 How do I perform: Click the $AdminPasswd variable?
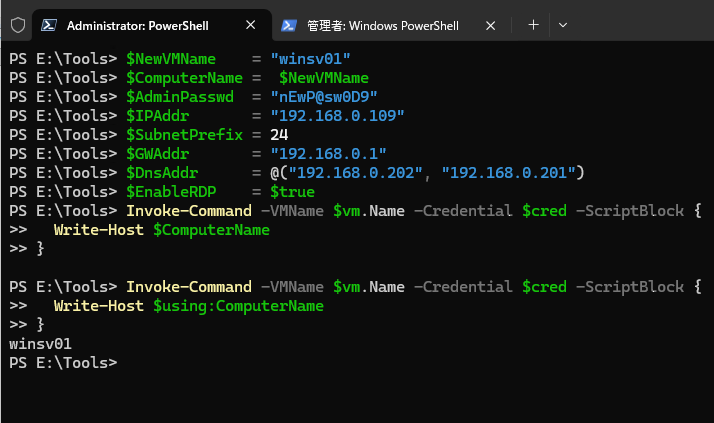tap(180, 97)
